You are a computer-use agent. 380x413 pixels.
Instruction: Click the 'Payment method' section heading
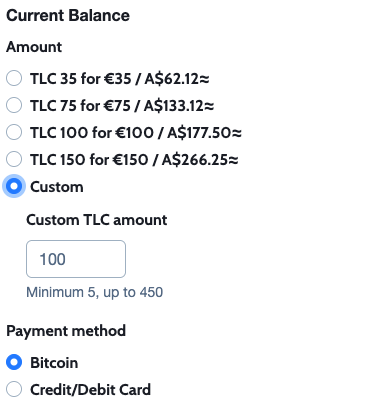[66, 331]
